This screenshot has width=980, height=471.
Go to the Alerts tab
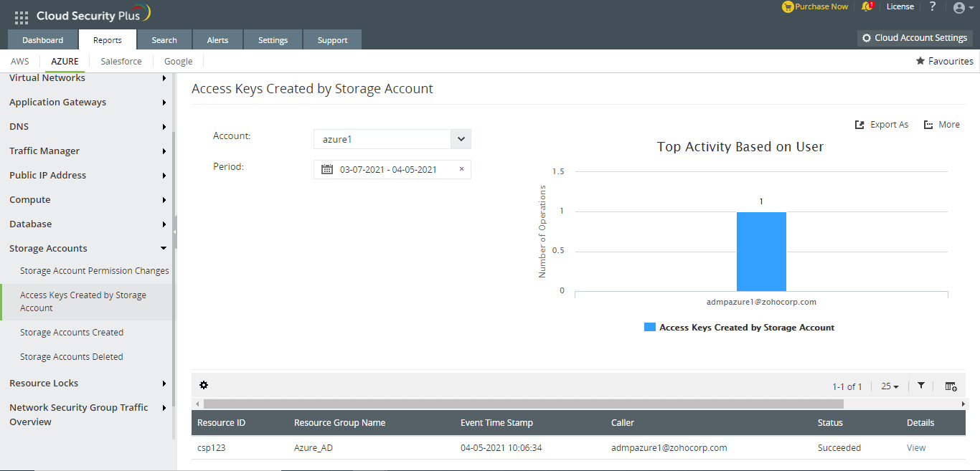(x=217, y=40)
